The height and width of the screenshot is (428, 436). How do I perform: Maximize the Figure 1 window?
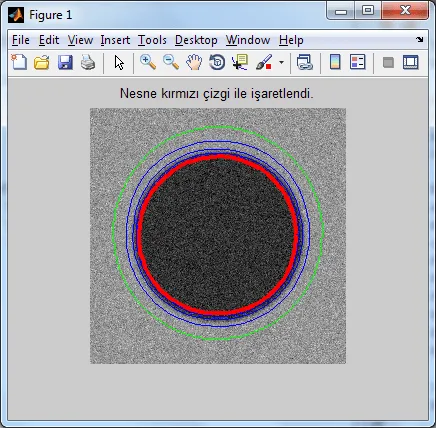(x=368, y=11)
